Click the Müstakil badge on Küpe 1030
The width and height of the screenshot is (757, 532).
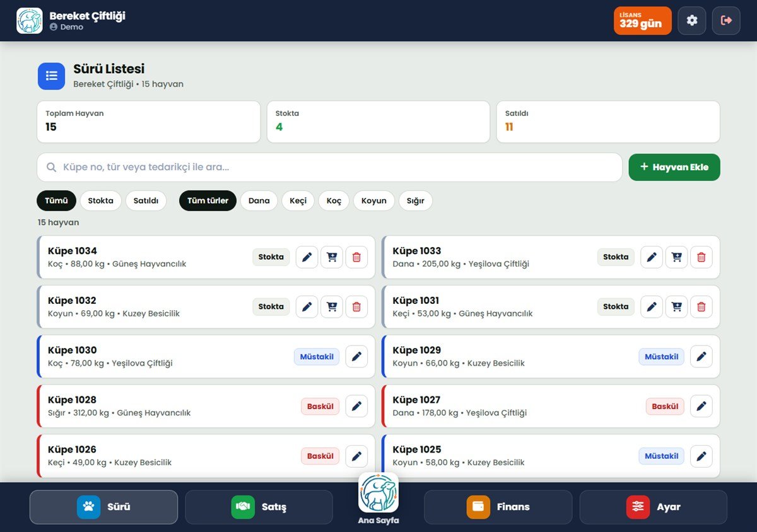click(x=317, y=357)
